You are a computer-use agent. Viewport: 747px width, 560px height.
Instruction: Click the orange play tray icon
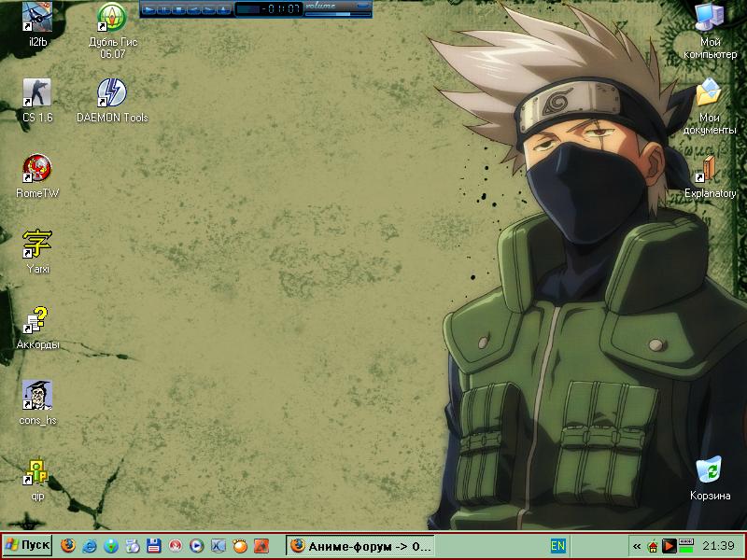tap(669, 546)
